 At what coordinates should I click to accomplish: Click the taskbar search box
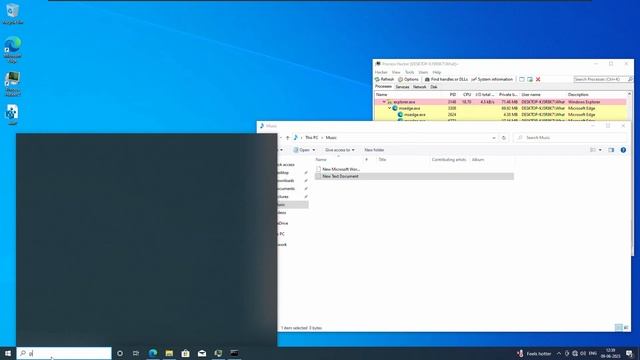(64, 353)
